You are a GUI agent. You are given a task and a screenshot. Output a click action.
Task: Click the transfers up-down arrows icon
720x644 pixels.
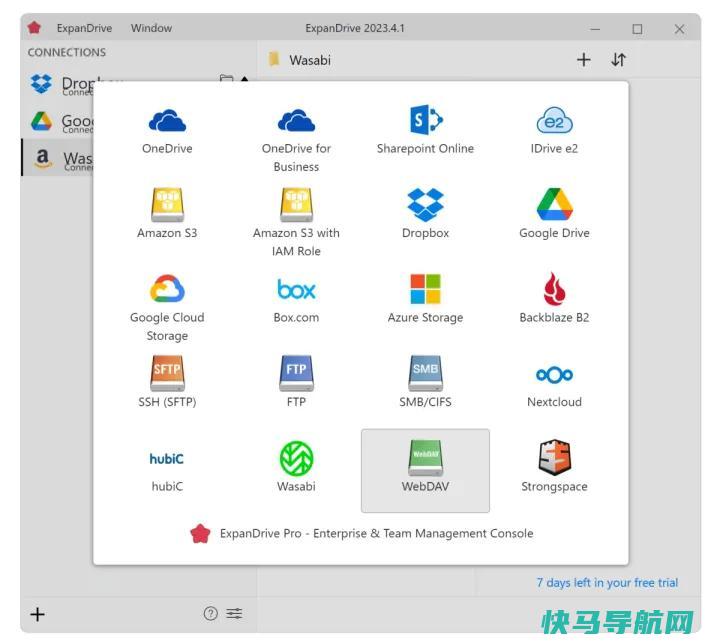618,60
